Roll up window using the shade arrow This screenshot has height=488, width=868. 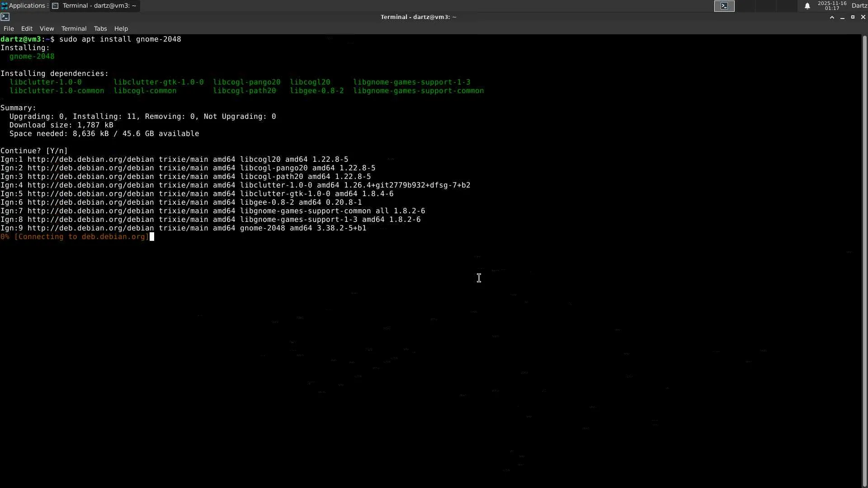coord(832,17)
